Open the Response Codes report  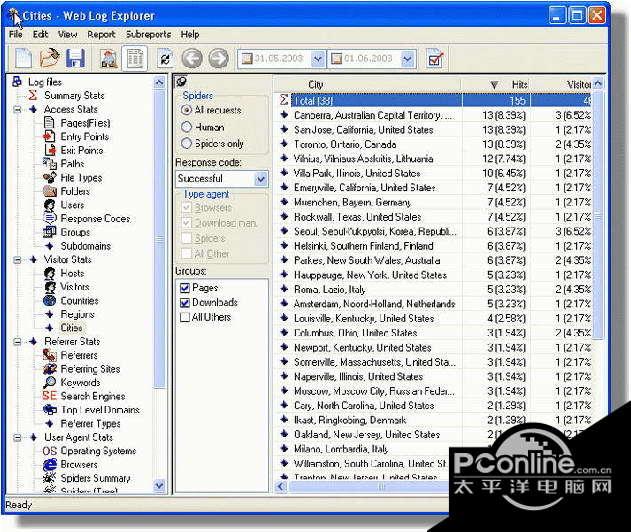(x=95, y=219)
